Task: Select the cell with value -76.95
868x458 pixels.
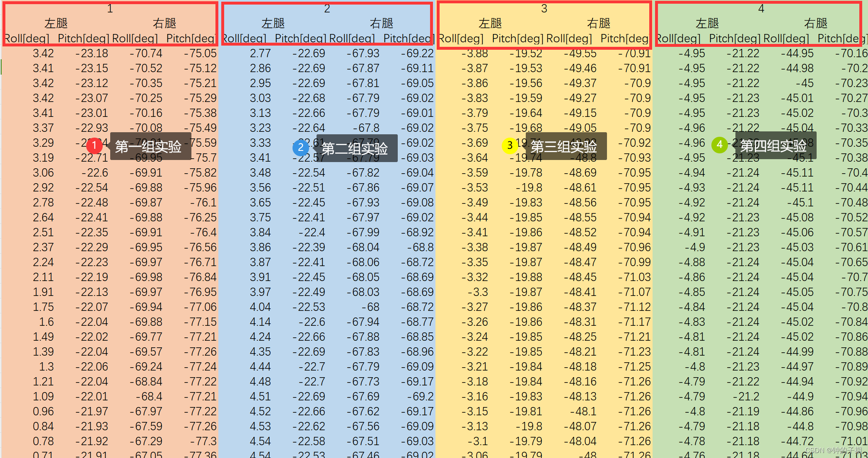Action: click(200, 292)
